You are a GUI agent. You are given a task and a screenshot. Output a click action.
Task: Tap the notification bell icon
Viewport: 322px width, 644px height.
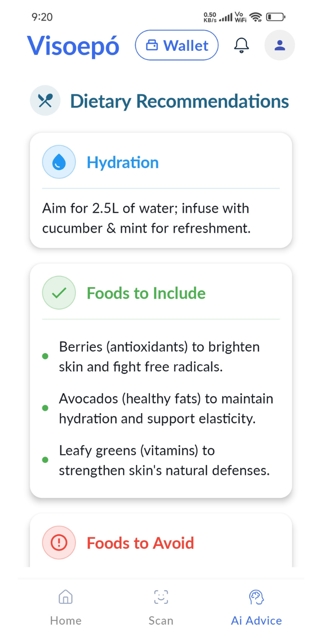[x=241, y=46]
